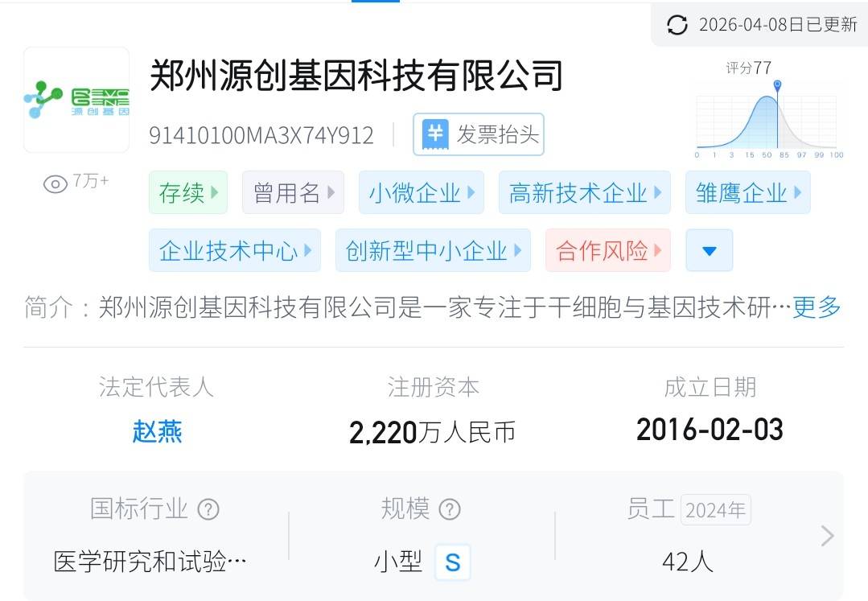Expand the 曾用名 former name tag
The height and width of the screenshot is (601, 868).
coord(293,192)
